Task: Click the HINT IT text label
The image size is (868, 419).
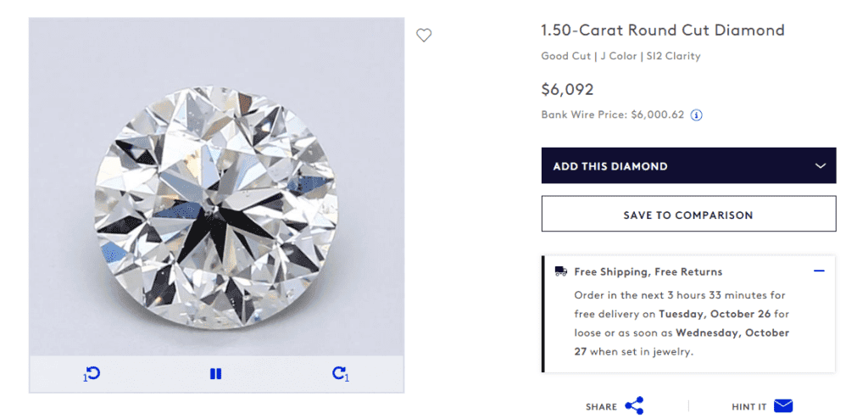Action: click(748, 407)
